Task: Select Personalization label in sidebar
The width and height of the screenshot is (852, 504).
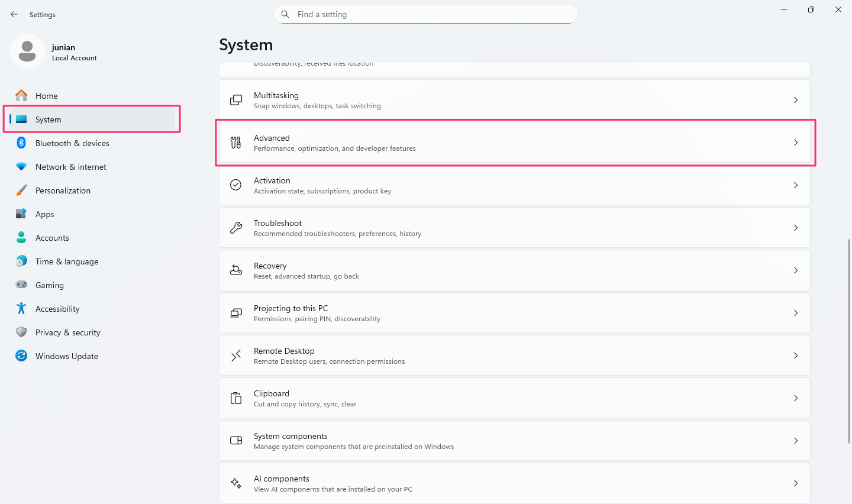Action: tap(63, 190)
